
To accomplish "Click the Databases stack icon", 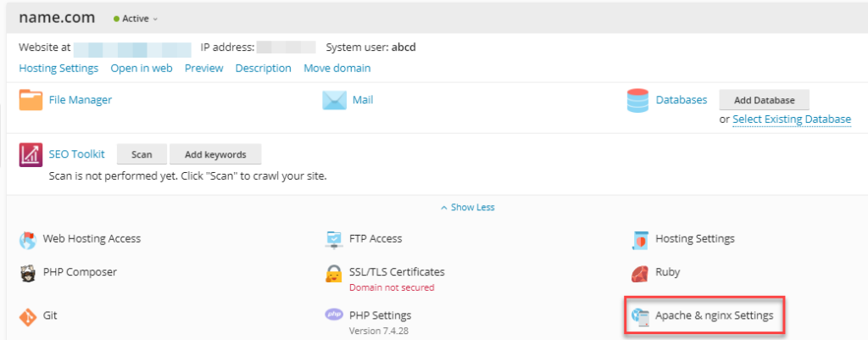I will tap(637, 100).
